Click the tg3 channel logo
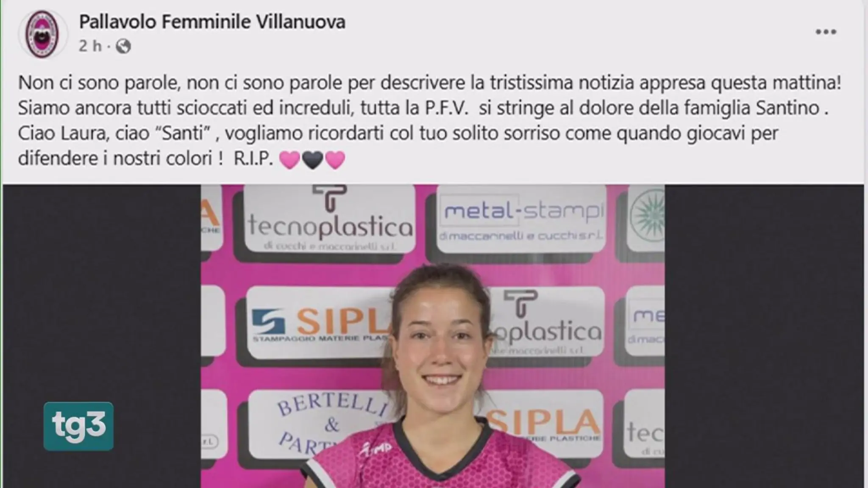This screenshot has height=488, width=868. [78, 426]
